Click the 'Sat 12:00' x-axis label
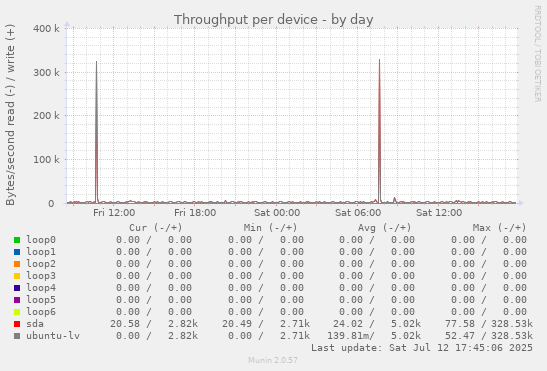The image size is (547, 371). click(x=439, y=213)
